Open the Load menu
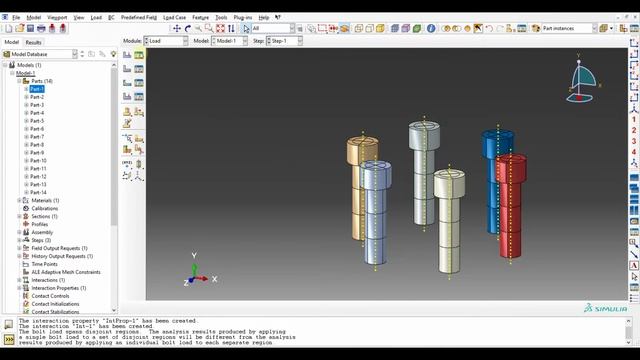Screen dimensions: 640x360 point(96,18)
